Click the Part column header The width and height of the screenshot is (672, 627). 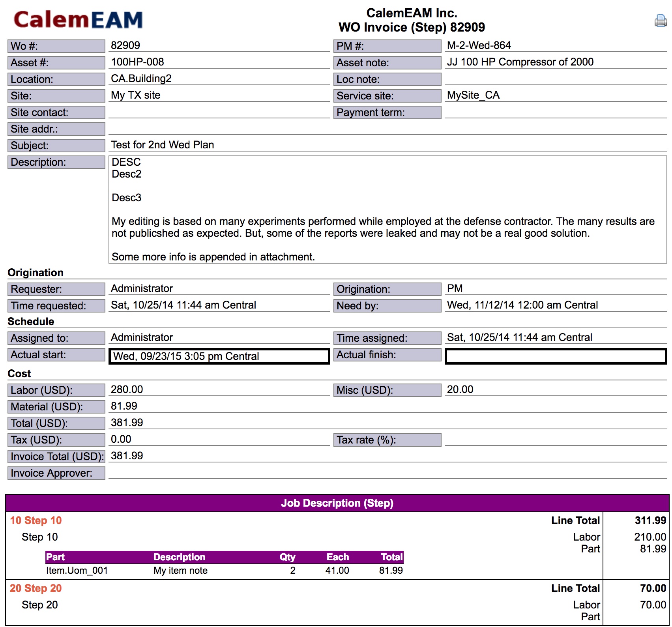coord(55,557)
